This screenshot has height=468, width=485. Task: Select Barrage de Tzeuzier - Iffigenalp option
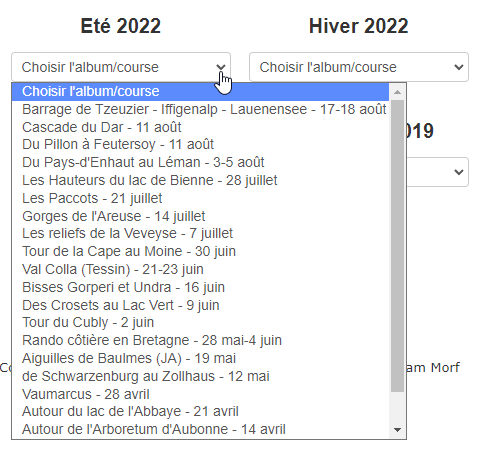(x=200, y=109)
